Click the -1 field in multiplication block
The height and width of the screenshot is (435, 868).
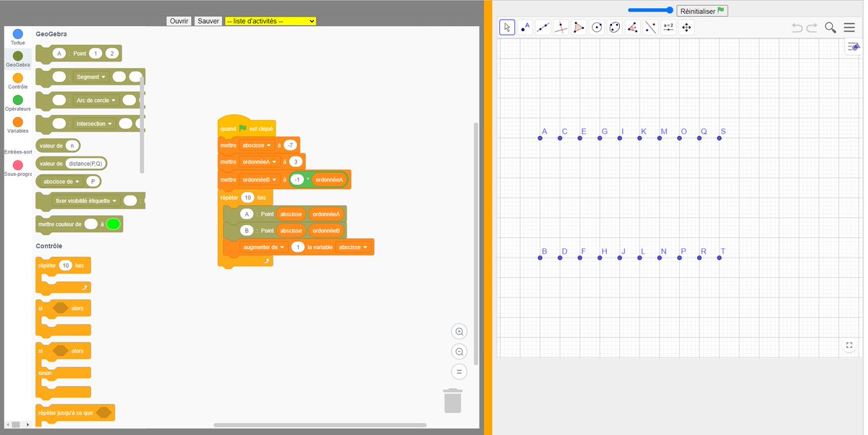pos(297,179)
